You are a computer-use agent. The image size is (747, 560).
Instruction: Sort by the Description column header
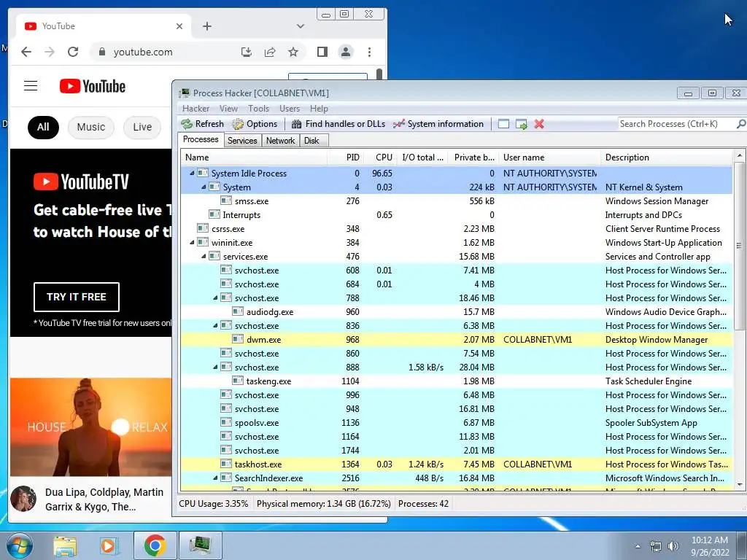coord(667,157)
